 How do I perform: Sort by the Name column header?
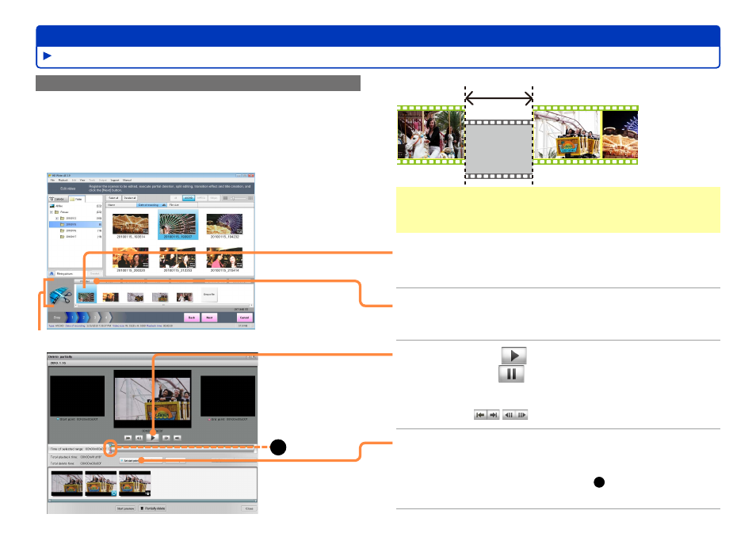(x=121, y=205)
